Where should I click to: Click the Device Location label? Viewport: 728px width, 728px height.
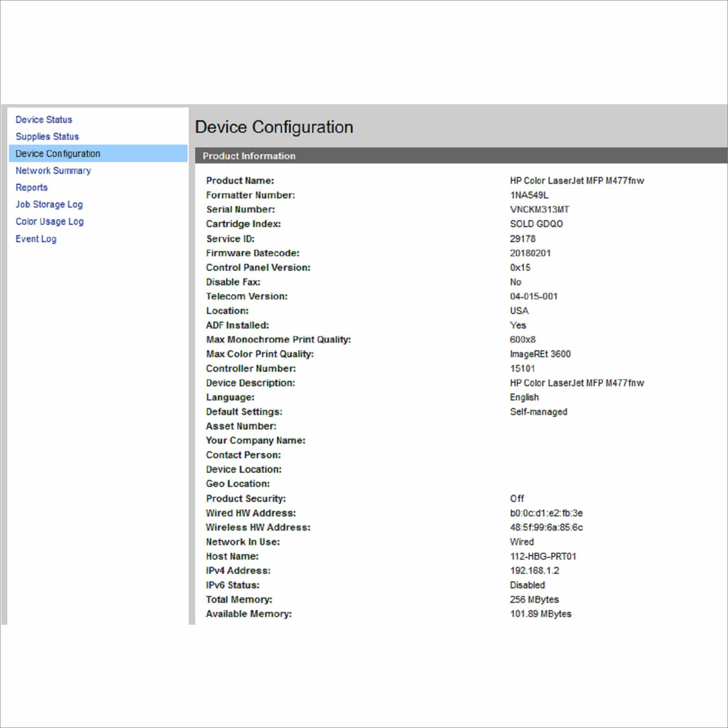pos(244,470)
